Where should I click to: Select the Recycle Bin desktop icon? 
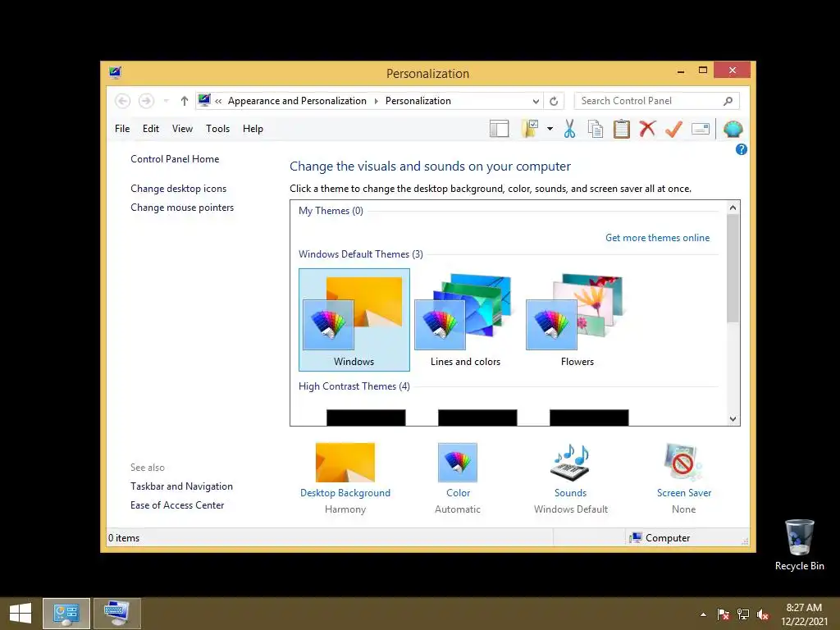799,545
